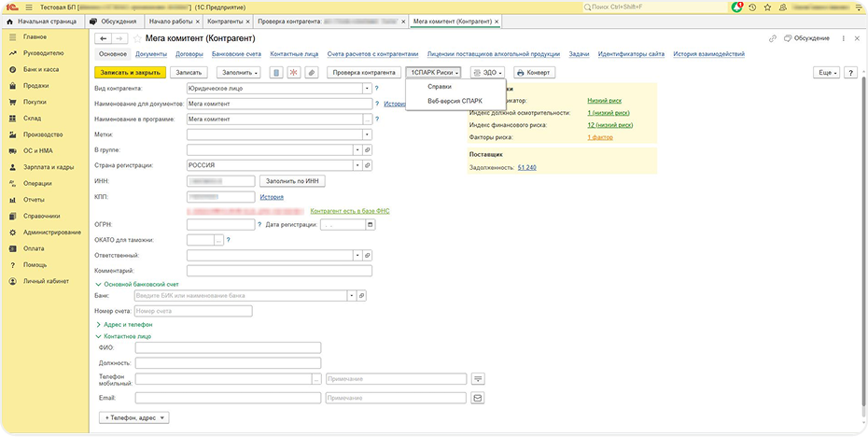The image size is (868, 437).
Task: Click the Записать и закрыть button
Action: tap(130, 73)
